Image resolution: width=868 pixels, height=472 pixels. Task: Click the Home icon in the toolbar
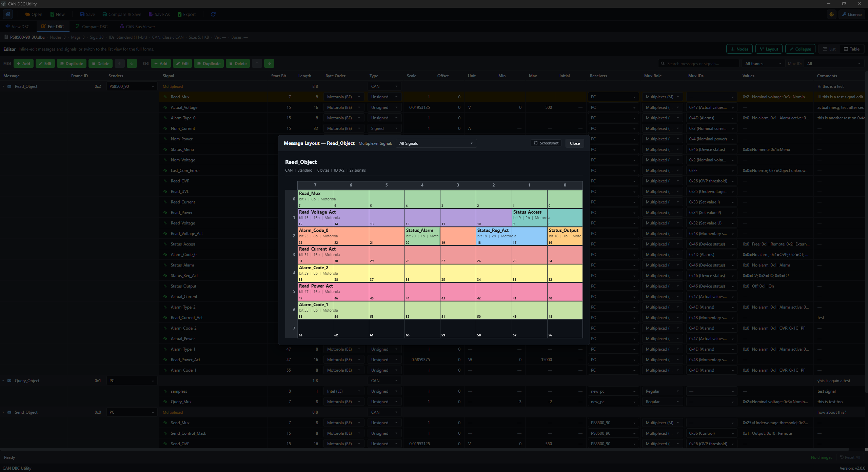tap(8, 14)
